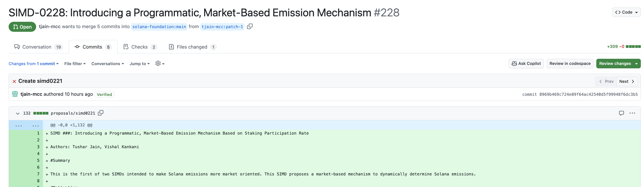
Task: Go to the Next commit
Action: click(x=627, y=81)
